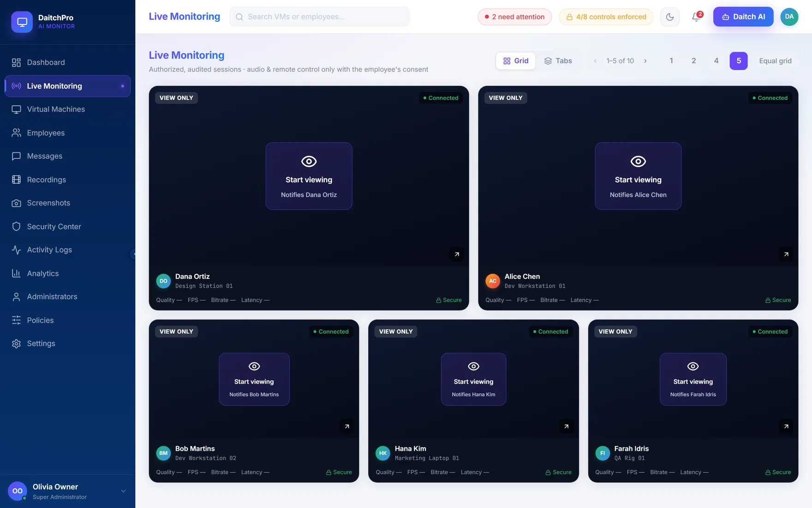The width and height of the screenshot is (812, 508).
Task: Switch to Tabs layout
Action: (x=558, y=61)
